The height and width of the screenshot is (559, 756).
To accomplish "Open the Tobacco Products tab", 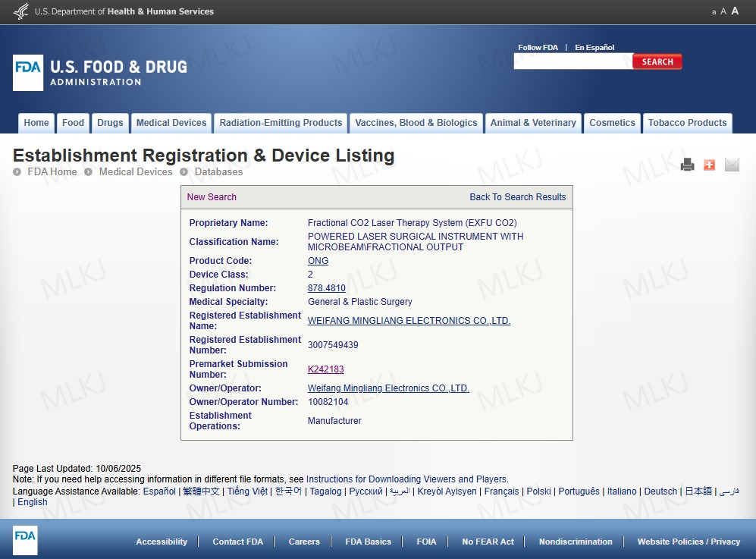I will (687, 123).
